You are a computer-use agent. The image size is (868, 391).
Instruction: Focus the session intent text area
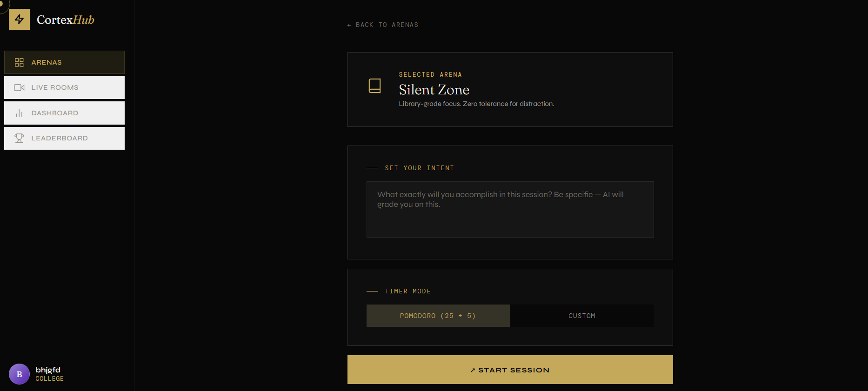510,209
